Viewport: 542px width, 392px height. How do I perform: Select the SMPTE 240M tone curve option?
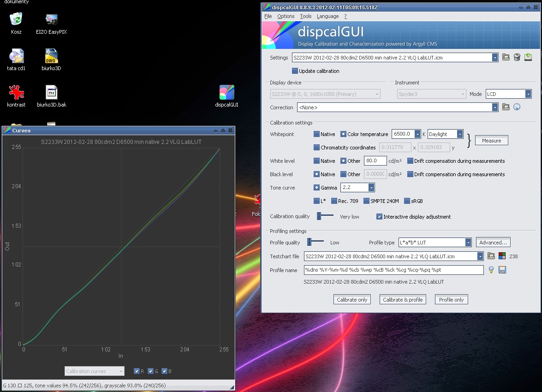[366, 201]
